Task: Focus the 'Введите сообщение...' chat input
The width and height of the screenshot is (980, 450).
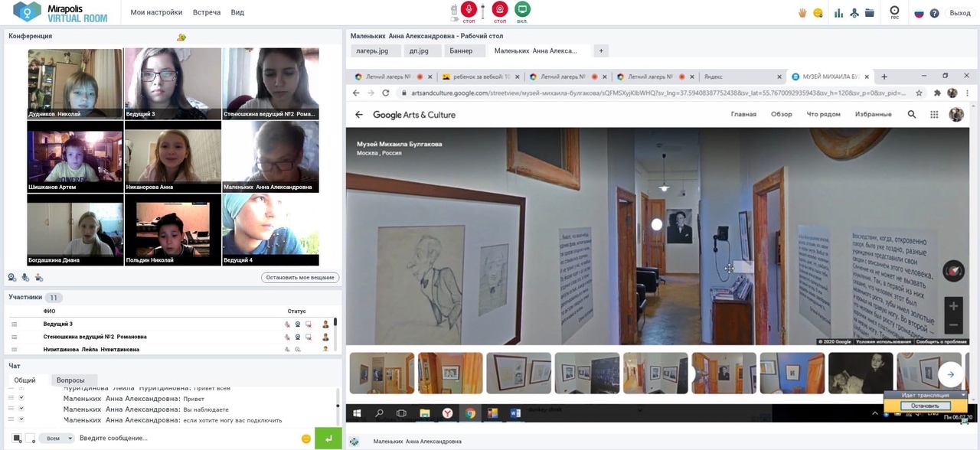Action: [x=188, y=439]
